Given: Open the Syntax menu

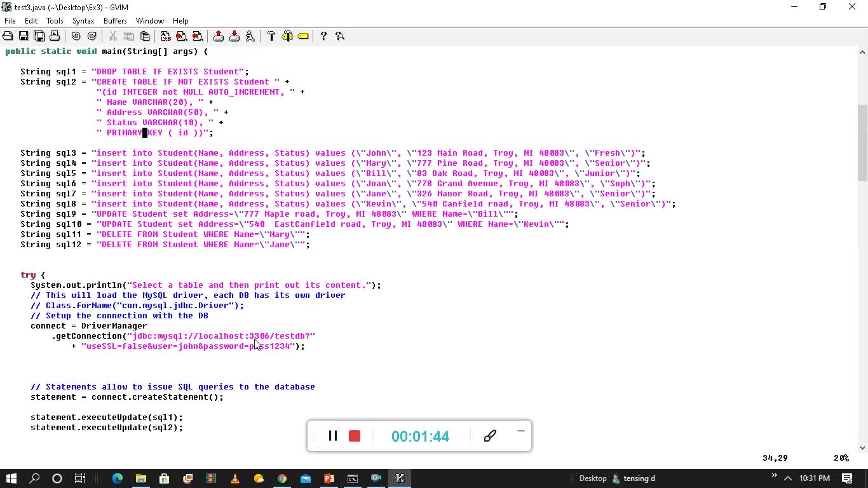Looking at the screenshot, I should [83, 21].
